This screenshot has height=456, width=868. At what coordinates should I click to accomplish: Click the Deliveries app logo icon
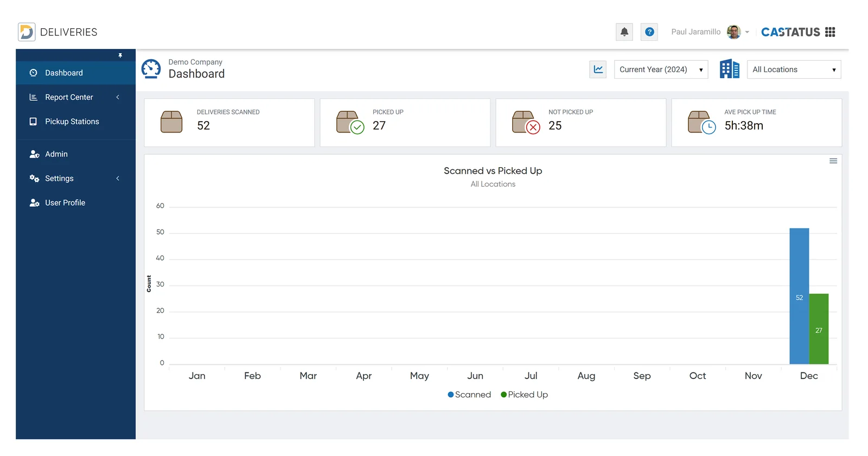[27, 32]
